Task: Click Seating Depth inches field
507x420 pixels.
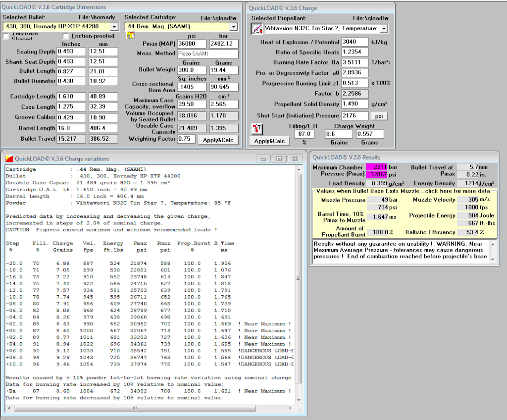Action: tap(71, 52)
